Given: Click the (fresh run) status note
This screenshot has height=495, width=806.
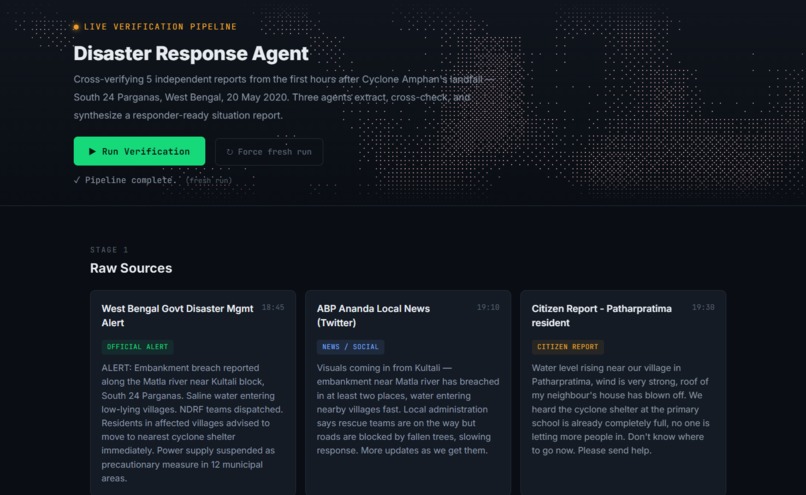Looking at the screenshot, I should [x=209, y=180].
